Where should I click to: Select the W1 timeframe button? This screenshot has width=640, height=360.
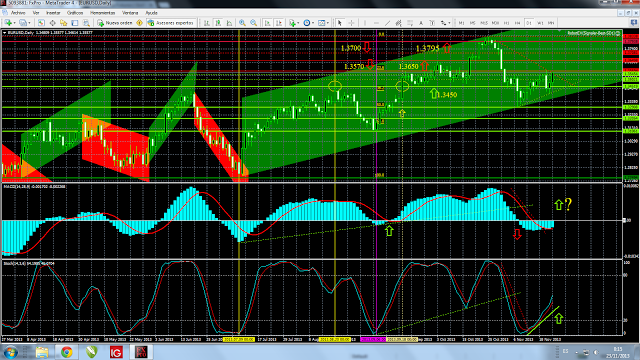point(540,23)
